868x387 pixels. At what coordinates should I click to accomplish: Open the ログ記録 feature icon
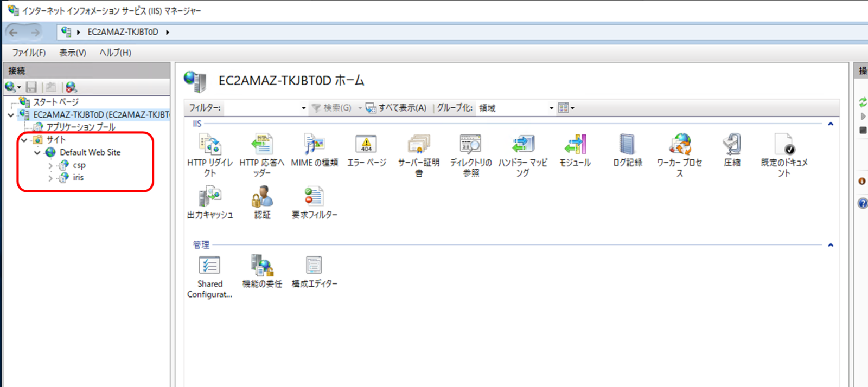pos(627,146)
